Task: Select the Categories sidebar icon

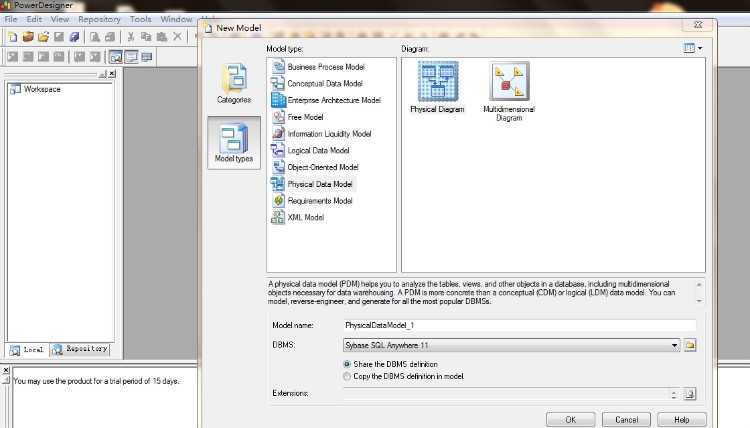Action: (x=234, y=84)
